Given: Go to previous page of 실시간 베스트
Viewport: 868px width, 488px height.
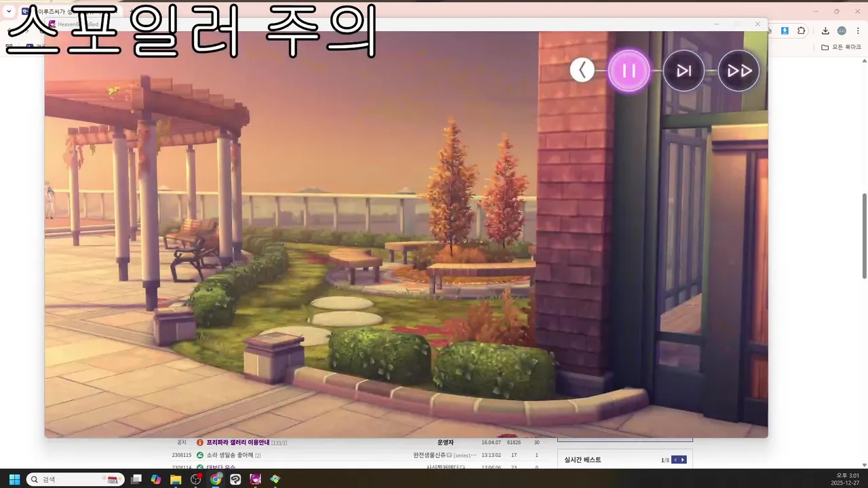Looking at the screenshot, I should tap(675, 460).
